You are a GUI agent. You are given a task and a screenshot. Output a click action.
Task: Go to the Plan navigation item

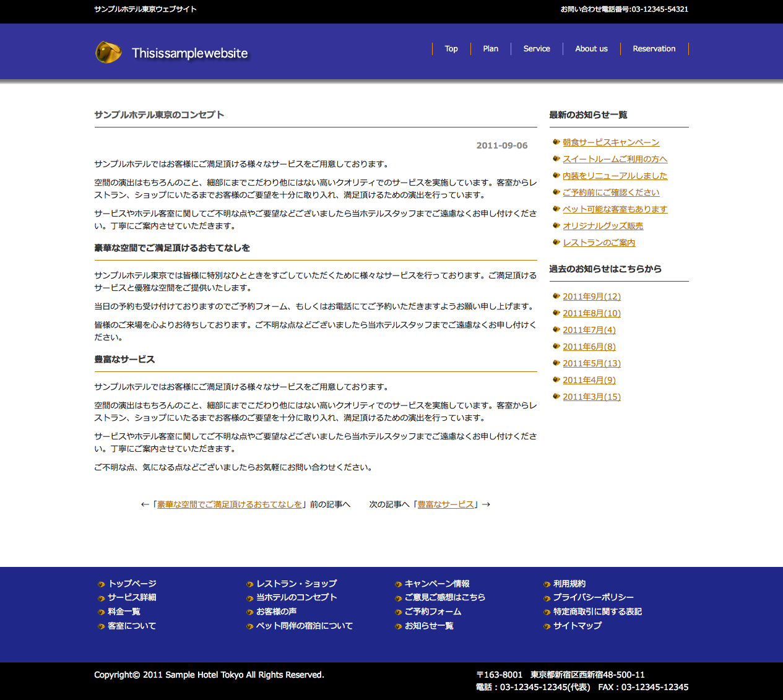pos(490,49)
